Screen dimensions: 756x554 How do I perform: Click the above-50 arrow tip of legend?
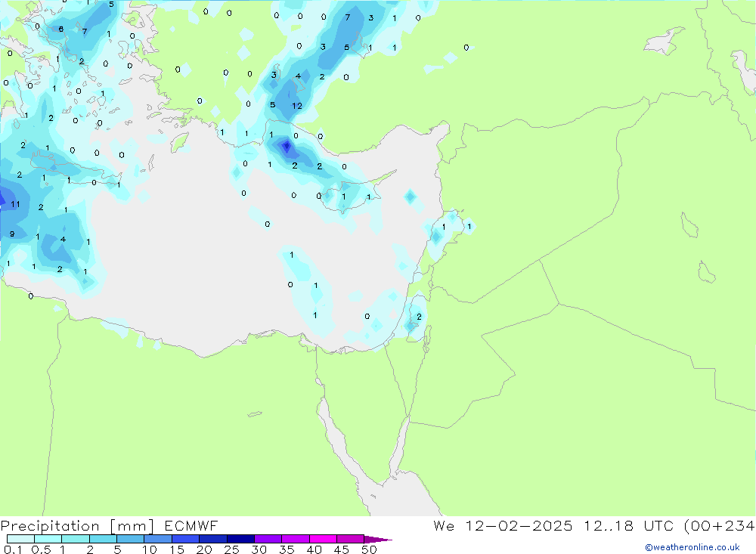pyautogui.click(x=378, y=540)
